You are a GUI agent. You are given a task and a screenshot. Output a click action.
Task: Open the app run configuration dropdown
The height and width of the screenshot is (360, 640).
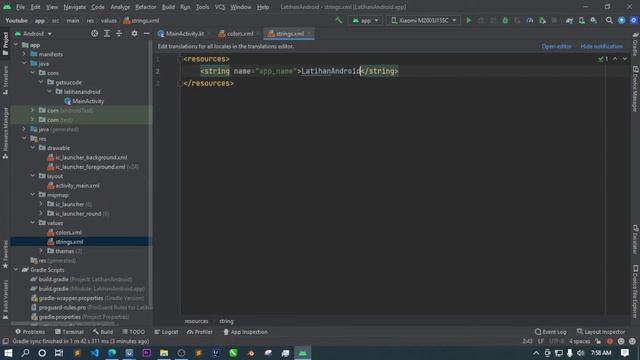pyautogui.click(x=366, y=20)
